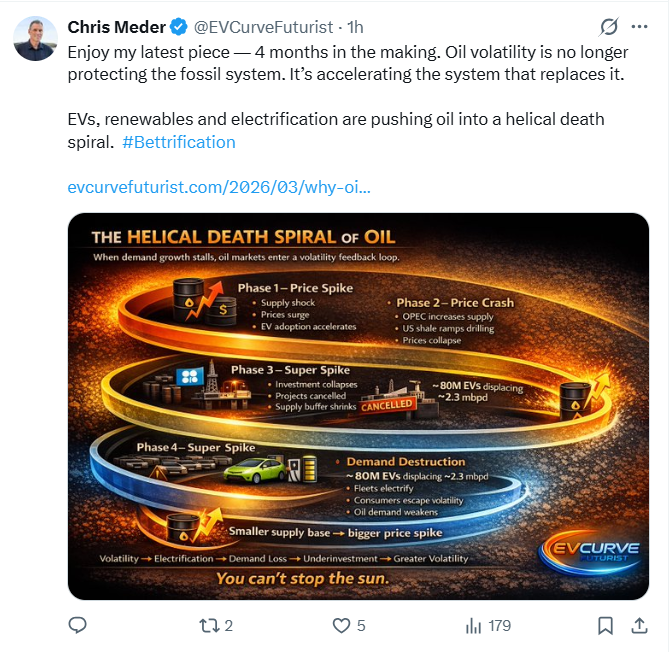The height and width of the screenshot is (652, 672).
Task: Click the @EVCurveFuturist handle
Action: [x=260, y=27]
